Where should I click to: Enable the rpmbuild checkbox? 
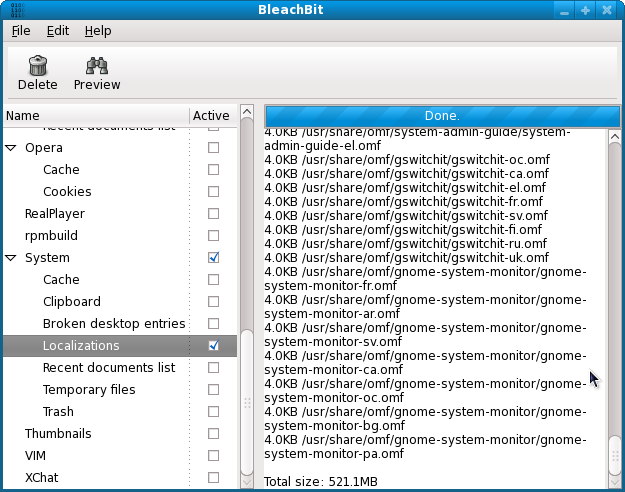214,236
